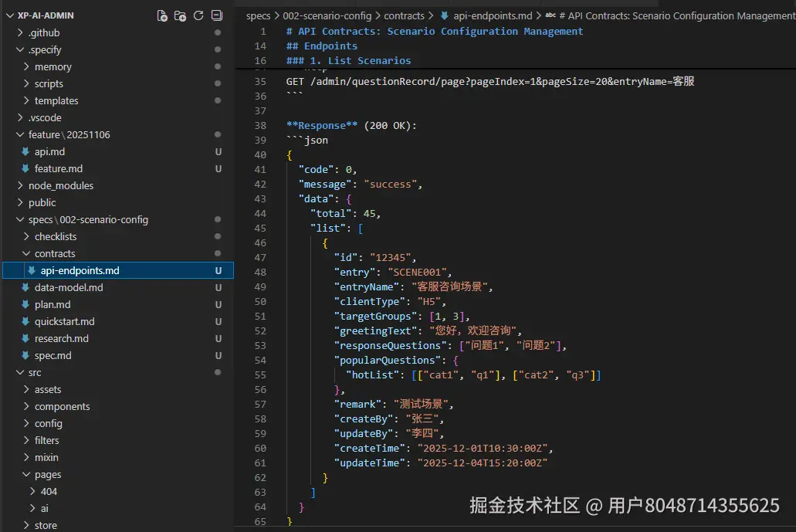796x532 pixels.
Task: Click the specs breadcrumb segment
Action: point(258,15)
